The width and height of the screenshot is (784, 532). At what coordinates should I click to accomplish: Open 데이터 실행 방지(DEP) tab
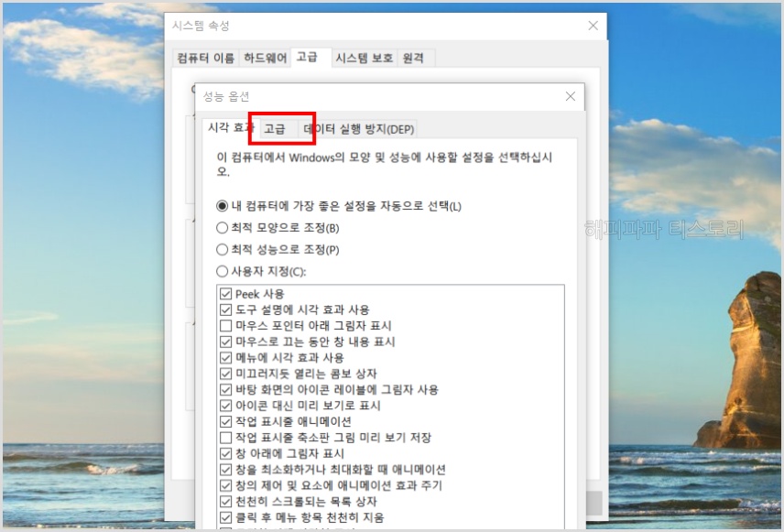click(358, 129)
